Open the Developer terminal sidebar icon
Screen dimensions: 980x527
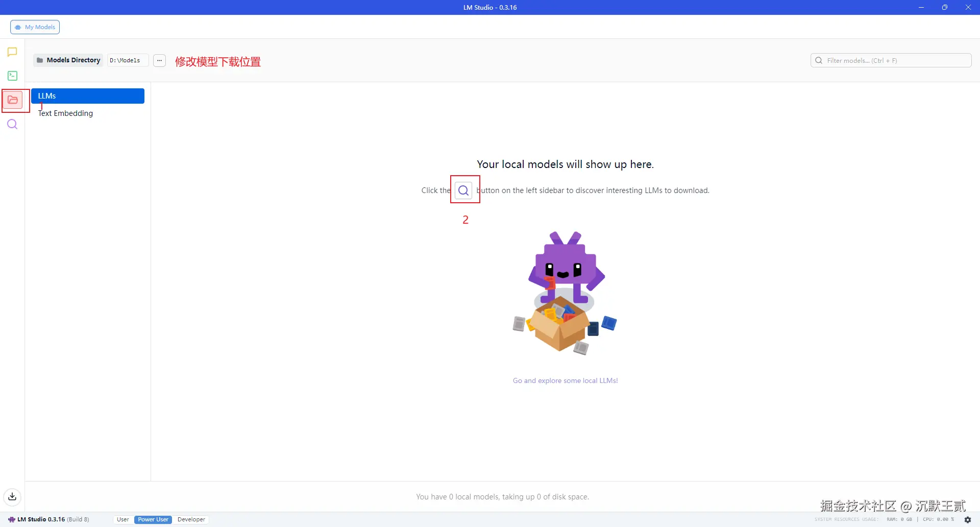[x=12, y=76]
